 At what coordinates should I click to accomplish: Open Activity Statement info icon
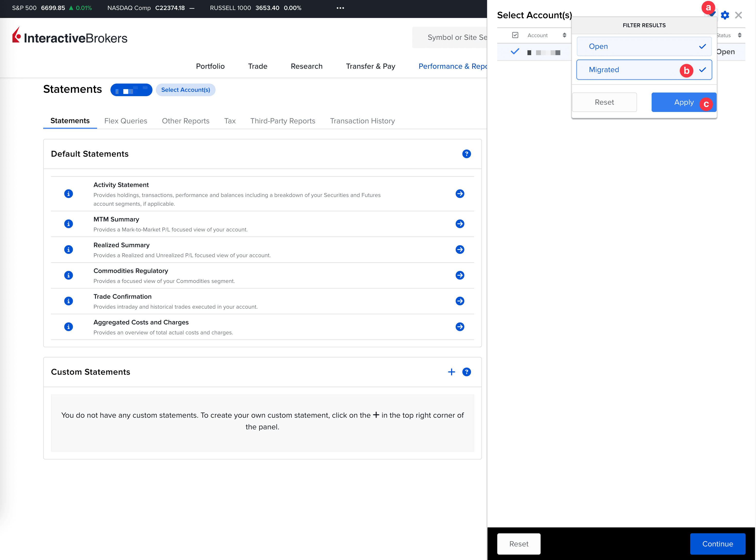pyautogui.click(x=68, y=194)
